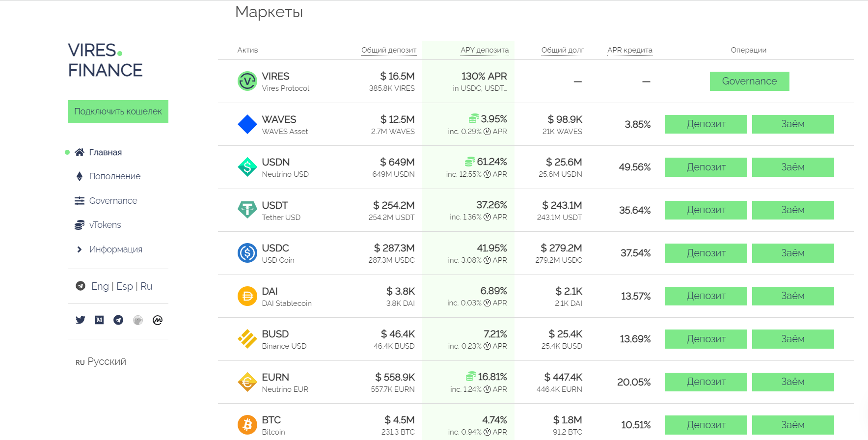Click the VIRES protocol logo
868x440 pixels.
click(247, 81)
